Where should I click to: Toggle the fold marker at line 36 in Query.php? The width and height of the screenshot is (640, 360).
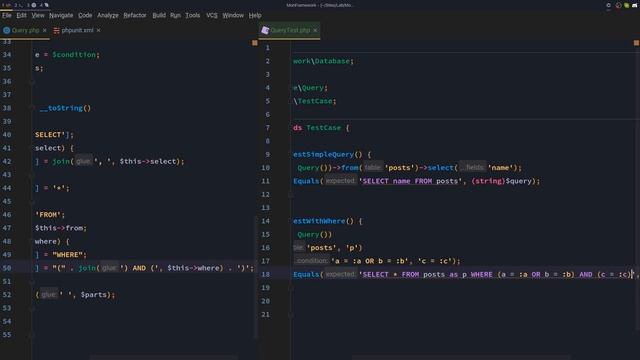pos(32,82)
